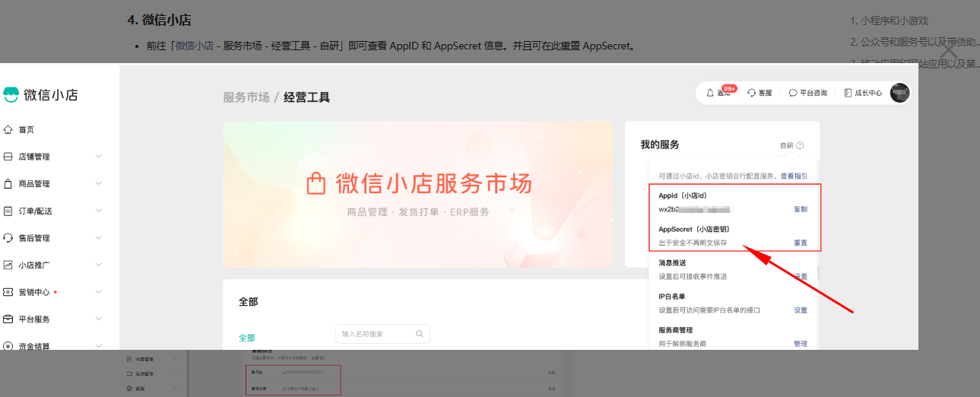Close the image preview with the X
980x397 pixels.
tap(947, 51)
